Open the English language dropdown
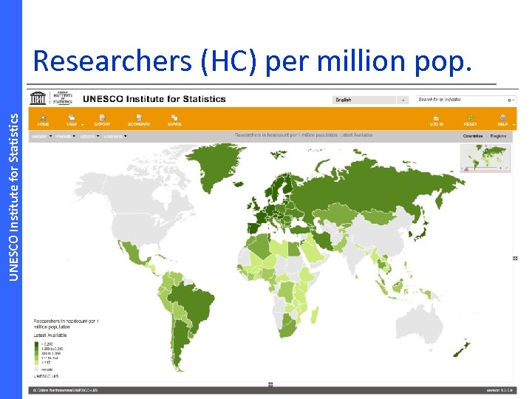Image resolution: width=532 pixels, height=399 pixels. click(370, 100)
